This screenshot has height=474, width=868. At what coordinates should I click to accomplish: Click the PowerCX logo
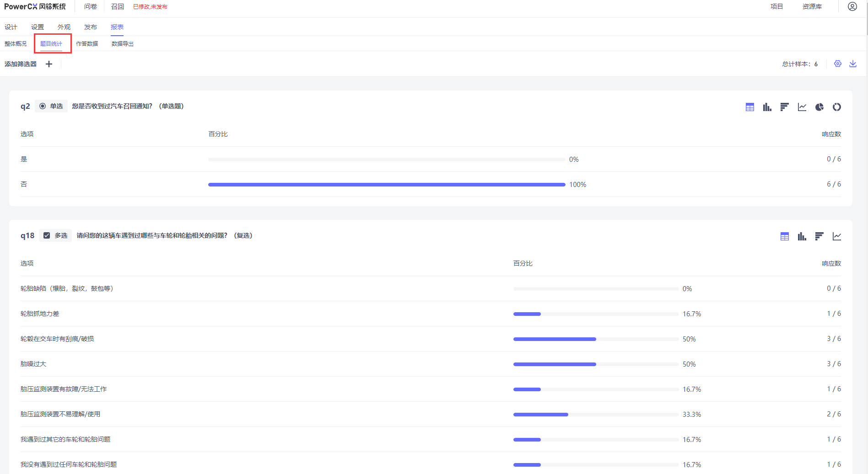pyautogui.click(x=35, y=7)
